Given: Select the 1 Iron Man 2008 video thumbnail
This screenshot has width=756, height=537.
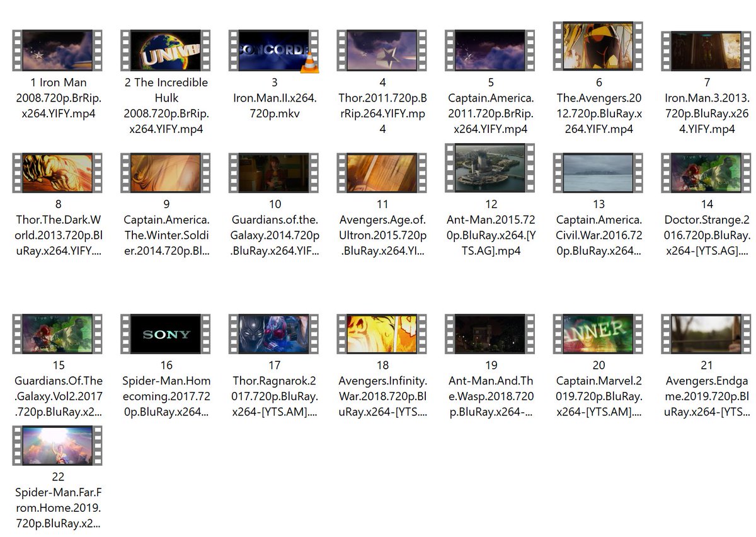Looking at the screenshot, I should coord(57,50).
